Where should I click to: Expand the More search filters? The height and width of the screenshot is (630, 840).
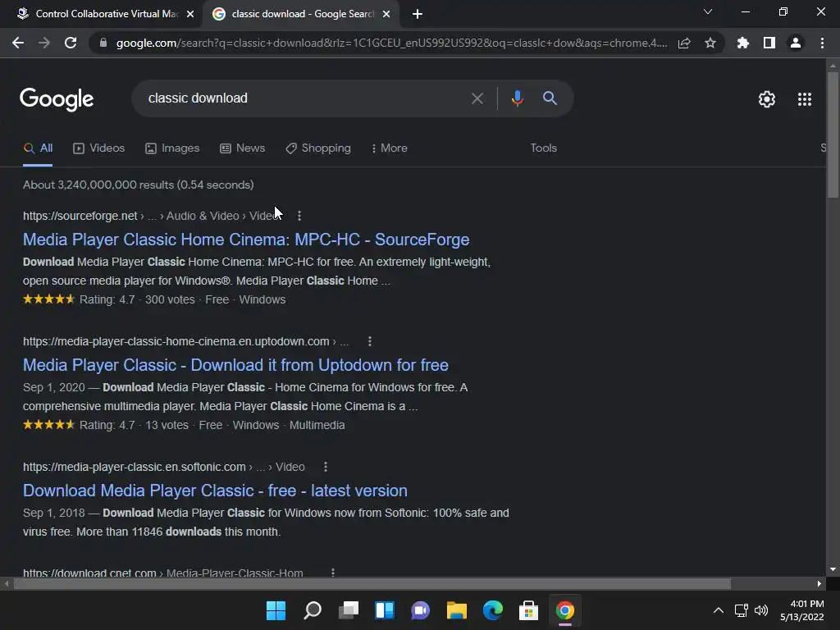[390, 148]
